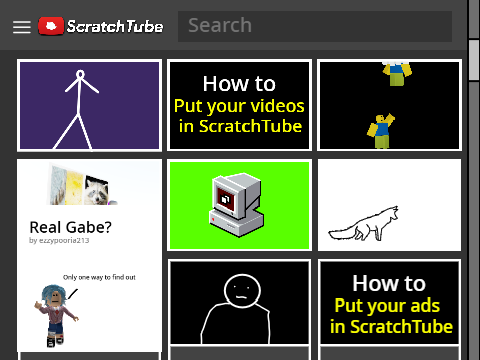Click the raccoon photo collage in the ad
Screen dimensions: 480x360
82,184
